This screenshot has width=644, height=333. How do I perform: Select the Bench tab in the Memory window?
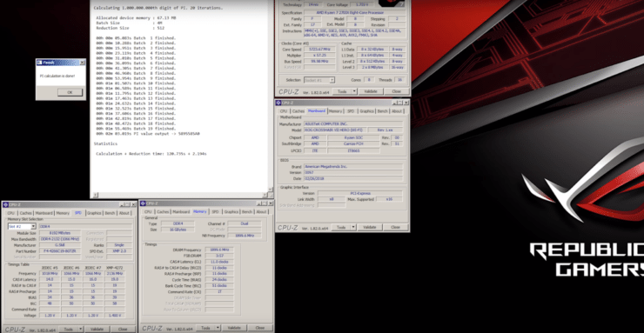pyautogui.click(x=247, y=212)
